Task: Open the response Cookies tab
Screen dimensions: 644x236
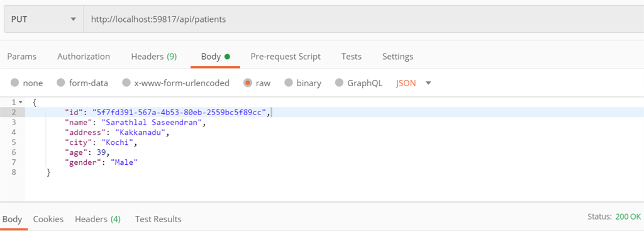Action: tap(48, 219)
